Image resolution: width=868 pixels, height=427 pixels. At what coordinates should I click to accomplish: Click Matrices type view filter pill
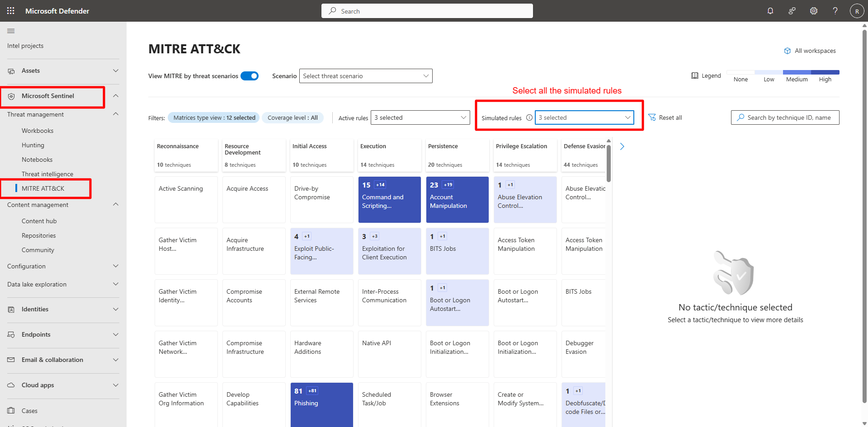(x=214, y=117)
